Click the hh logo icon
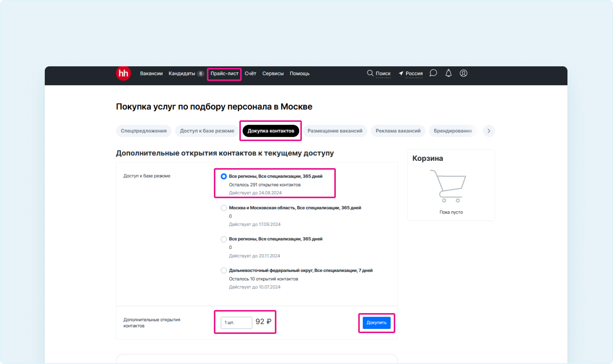Viewport: 613px width, 364px height. [x=124, y=73]
